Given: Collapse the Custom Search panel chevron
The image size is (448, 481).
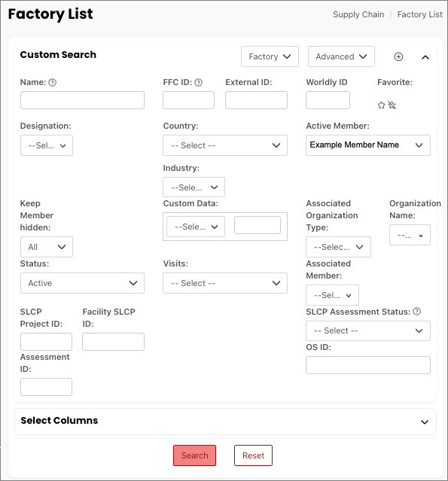Looking at the screenshot, I should tap(425, 57).
